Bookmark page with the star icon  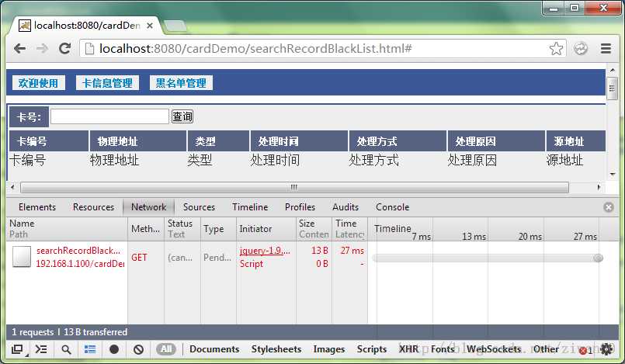(x=556, y=49)
